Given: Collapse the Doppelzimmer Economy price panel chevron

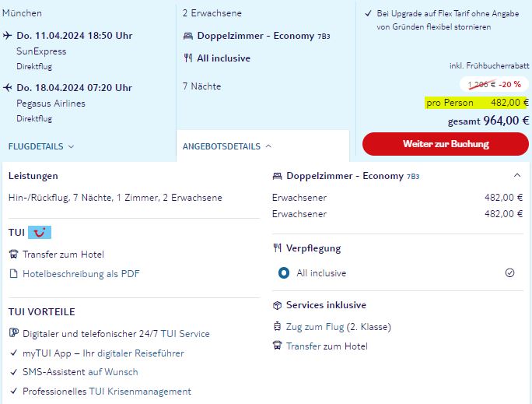Looking at the screenshot, I should (517, 175).
